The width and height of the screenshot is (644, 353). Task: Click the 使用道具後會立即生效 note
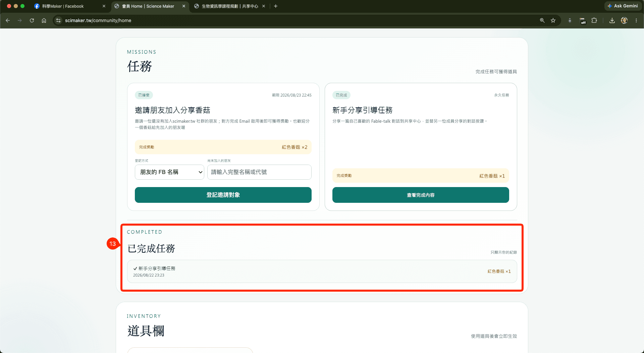(x=494, y=336)
